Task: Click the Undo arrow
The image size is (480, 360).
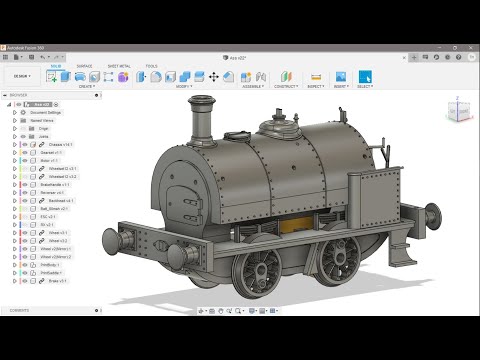Action: pos(42,57)
